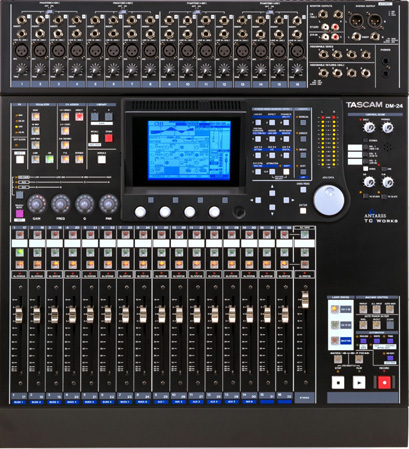Select the Q encoder knob

pyautogui.click(x=85, y=204)
